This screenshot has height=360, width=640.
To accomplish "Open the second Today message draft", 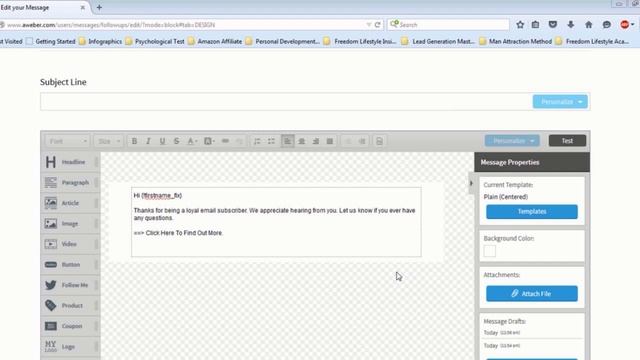I will 502,346.
